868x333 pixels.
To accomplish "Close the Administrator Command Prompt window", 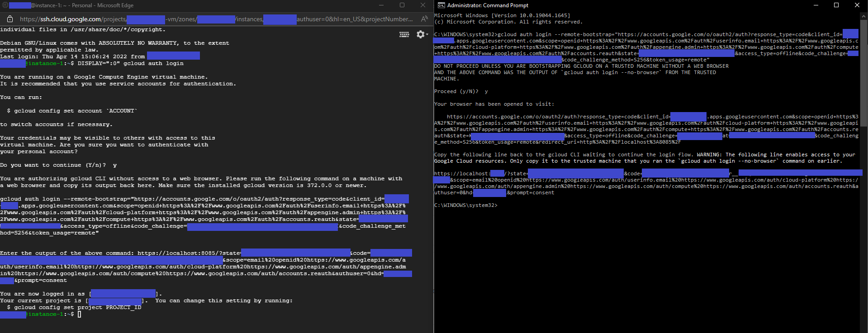I will [x=857, y=5].
